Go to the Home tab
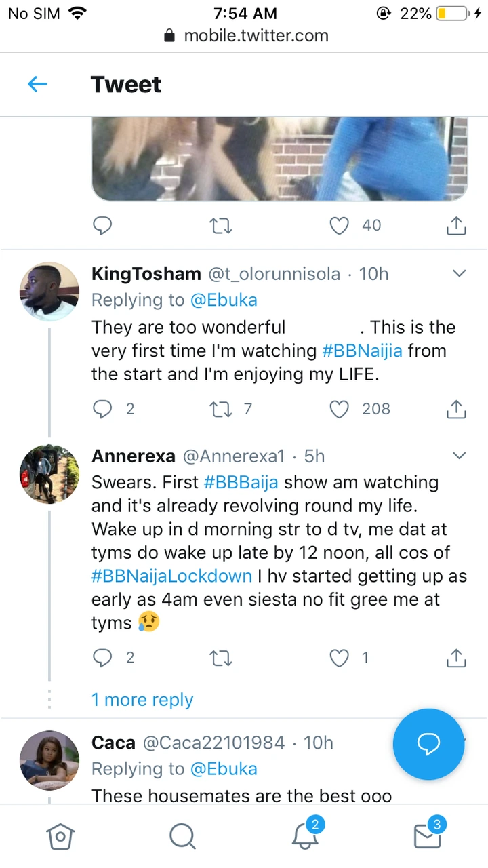 (60, 837)
